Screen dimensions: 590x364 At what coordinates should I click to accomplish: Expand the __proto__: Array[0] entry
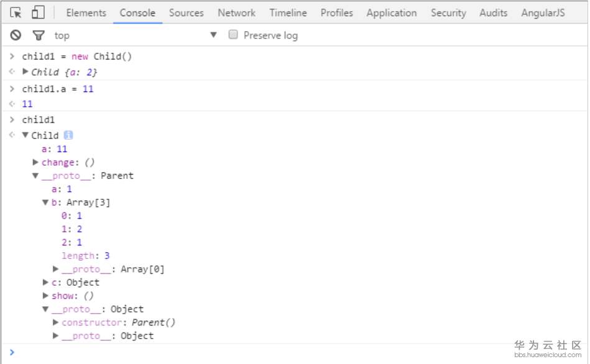click(x=56, y=269)
